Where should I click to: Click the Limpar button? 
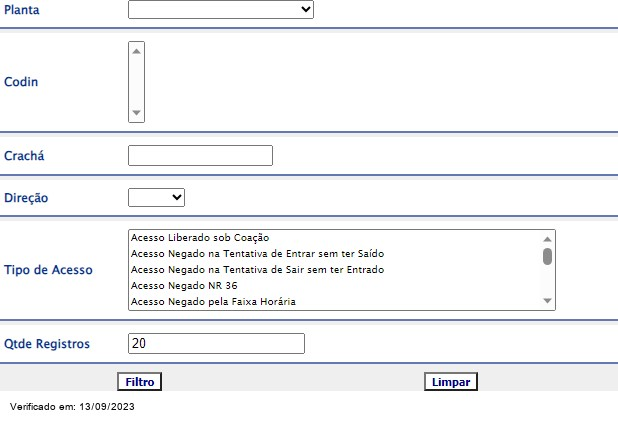tap(451, 382)
